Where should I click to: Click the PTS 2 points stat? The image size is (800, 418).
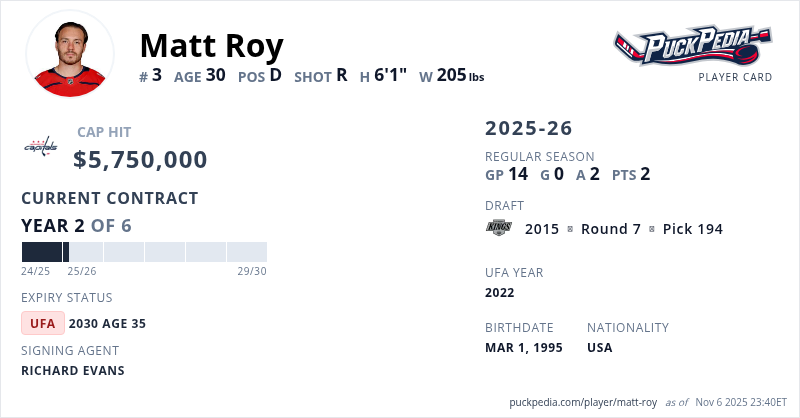[631, 174]
